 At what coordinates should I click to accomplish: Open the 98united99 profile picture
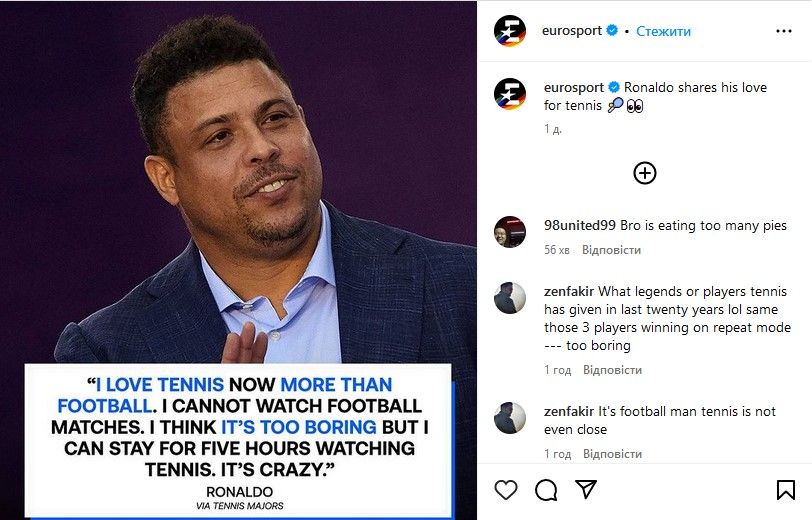click(510, 232)
